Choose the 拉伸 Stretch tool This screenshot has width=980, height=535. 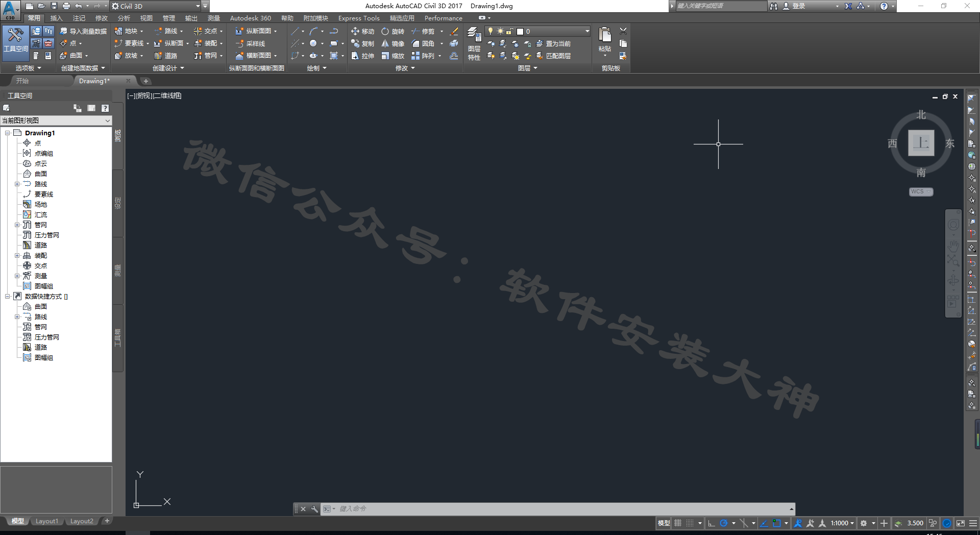[x=362, y=56]
